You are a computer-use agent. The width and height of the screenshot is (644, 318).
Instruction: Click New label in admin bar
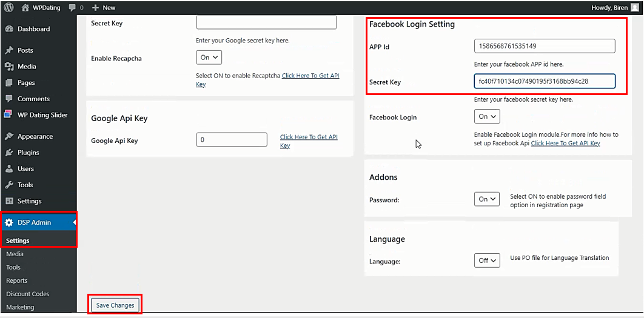click(x=109, y=8)
